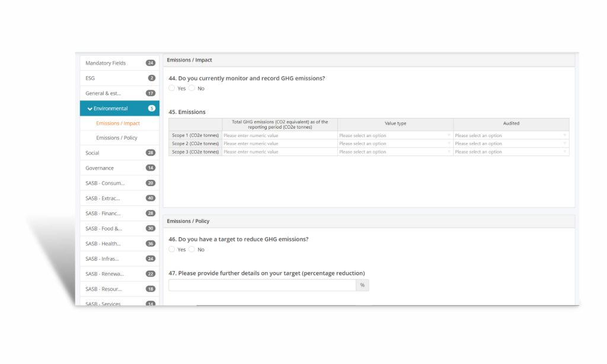Click the percentage reduction input for question 47

tap(262, 285)
